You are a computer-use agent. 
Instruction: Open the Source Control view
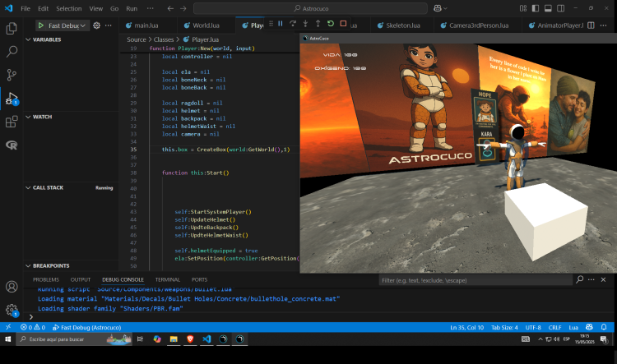(x=12, y=75)
